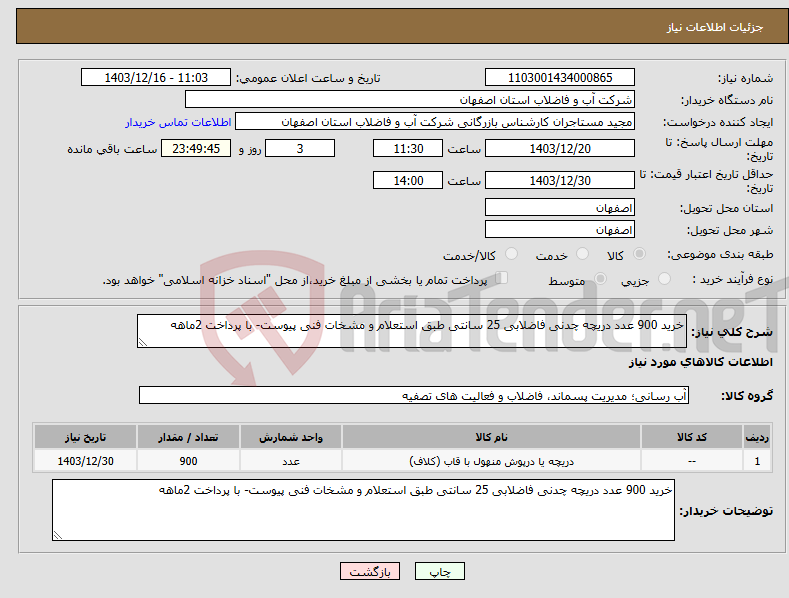The height and width of the screenshot is (598, 789).
Task: Click the delivery province field اصفهان
Action: 560,207
